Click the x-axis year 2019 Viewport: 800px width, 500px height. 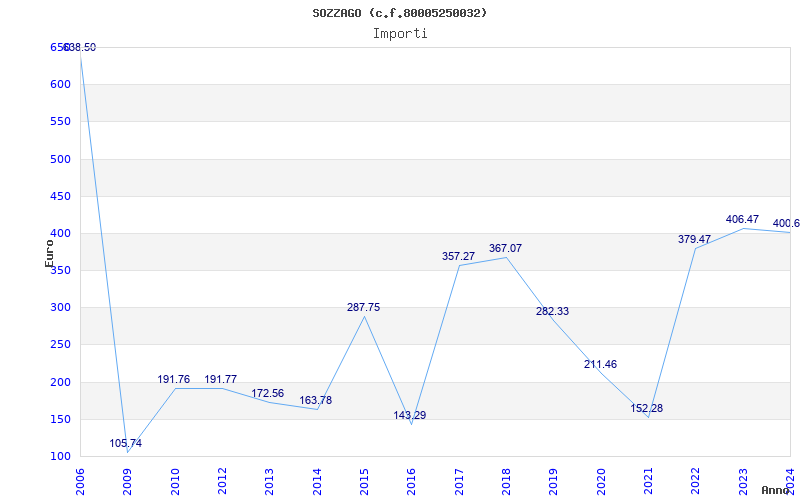point(554,481)
